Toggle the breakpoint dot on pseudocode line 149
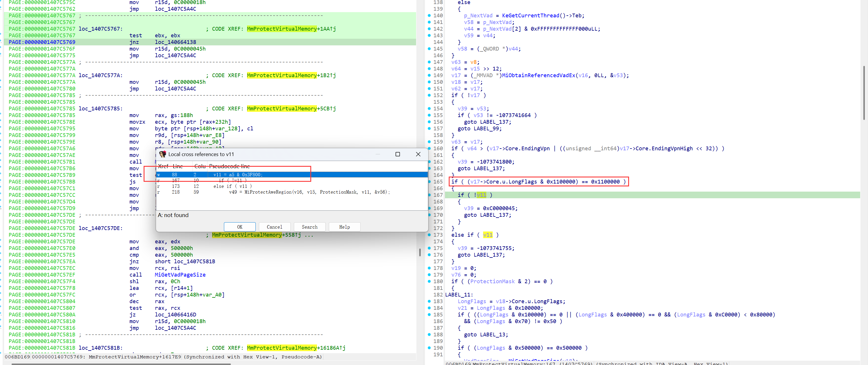The image size is (868, 365). coord(429,75)
